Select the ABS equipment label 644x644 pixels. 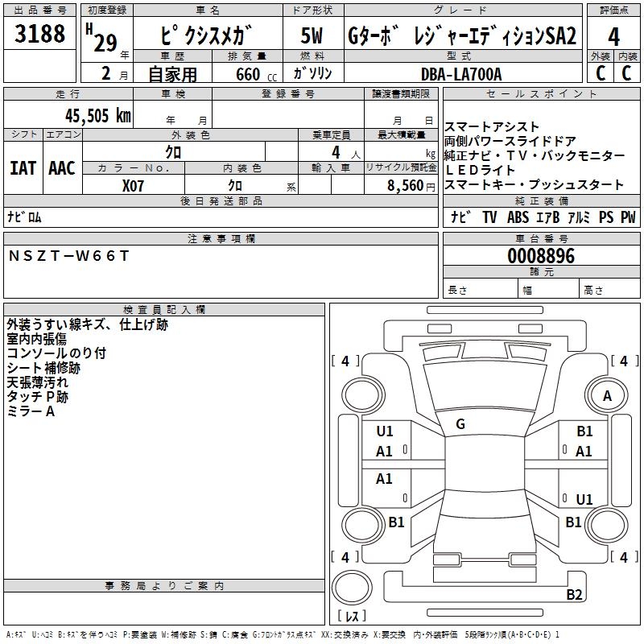tap(518, 217)
